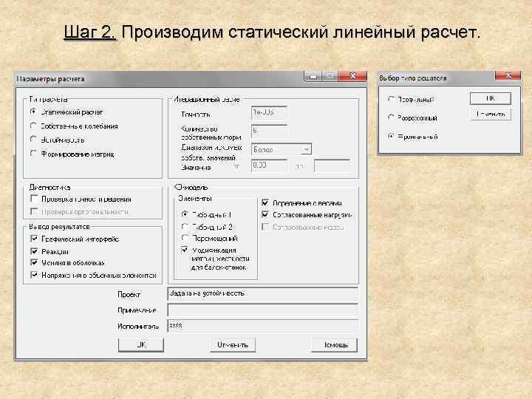532x399 pixels.
Task: Choose Перемещений element type
Action: [x=185, y=238]
